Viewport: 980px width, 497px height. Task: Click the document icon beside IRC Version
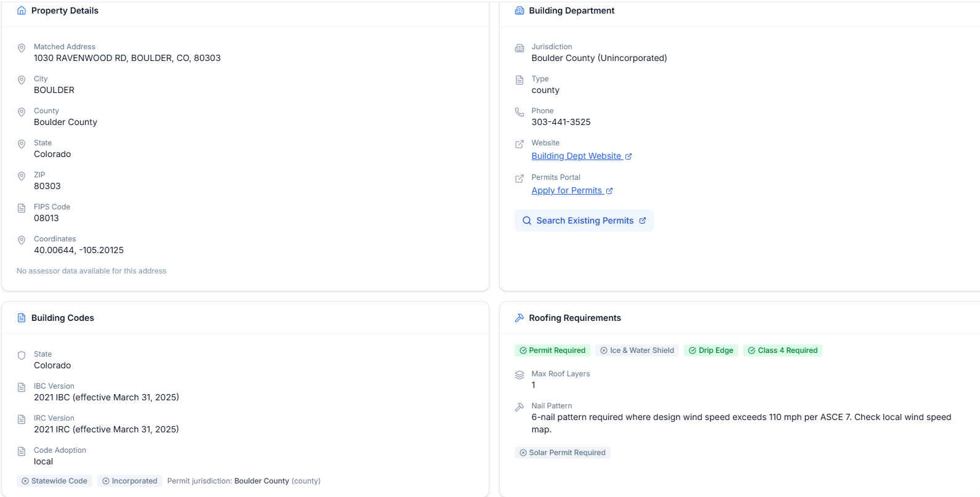pyautogui.click(x=22, y=419)
